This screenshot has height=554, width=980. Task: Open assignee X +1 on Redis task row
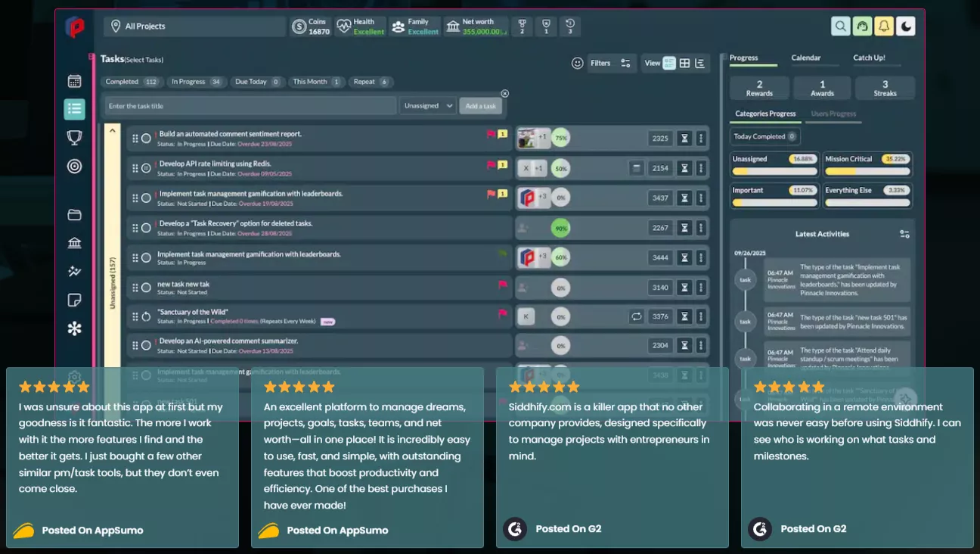click(532, 168)
